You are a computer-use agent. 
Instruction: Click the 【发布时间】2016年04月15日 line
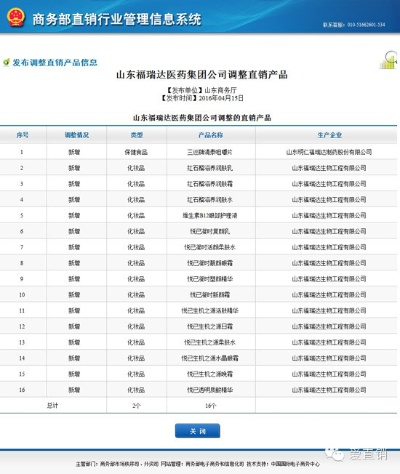pos(202,98)
